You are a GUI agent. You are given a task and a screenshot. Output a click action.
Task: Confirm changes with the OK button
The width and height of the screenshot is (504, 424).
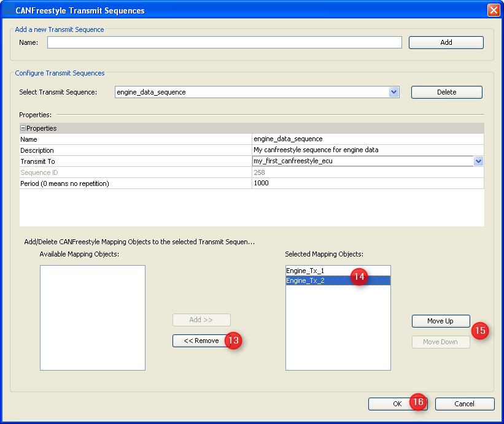[397, 404]
